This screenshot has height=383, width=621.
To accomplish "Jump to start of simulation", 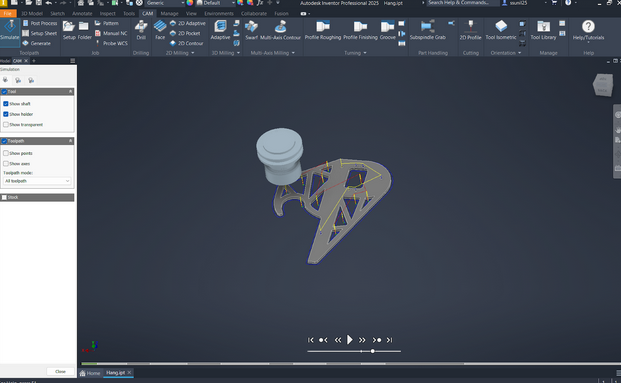I will (310, 340).
